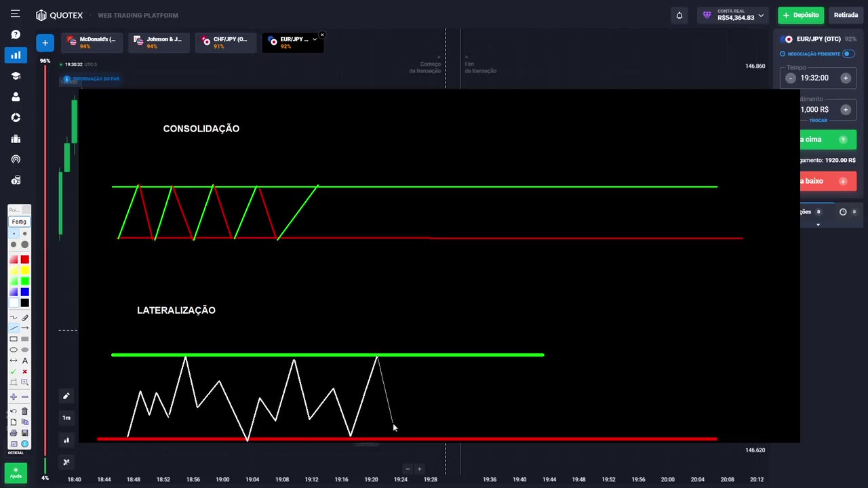Add a new asset tab with plus button
Screen dimensions: 868x488
45,43
